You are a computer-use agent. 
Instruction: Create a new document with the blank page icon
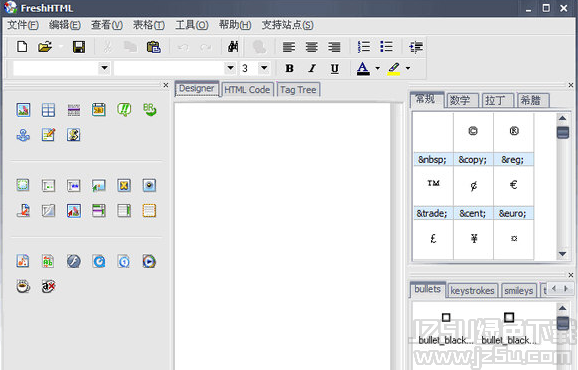[22, 47]
